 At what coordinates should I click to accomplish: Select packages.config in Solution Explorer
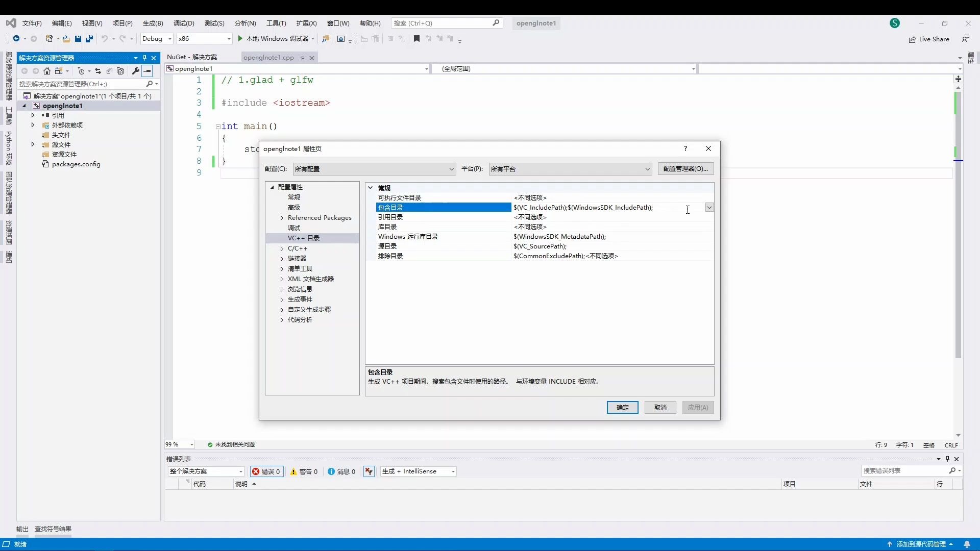point(76,164)
